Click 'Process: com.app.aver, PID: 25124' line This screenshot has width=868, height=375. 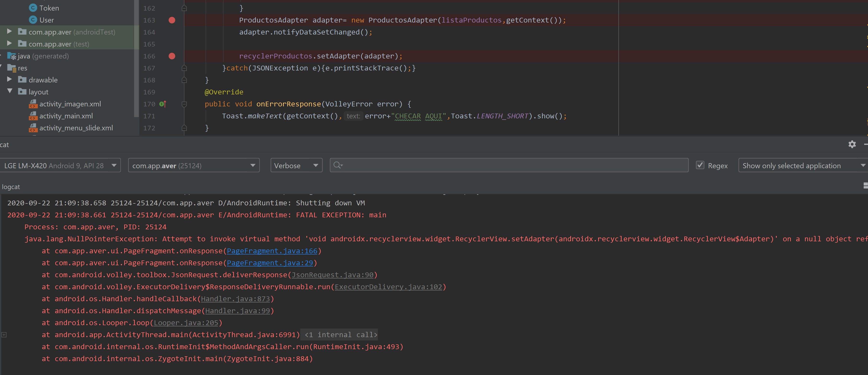tap(95, 227)
